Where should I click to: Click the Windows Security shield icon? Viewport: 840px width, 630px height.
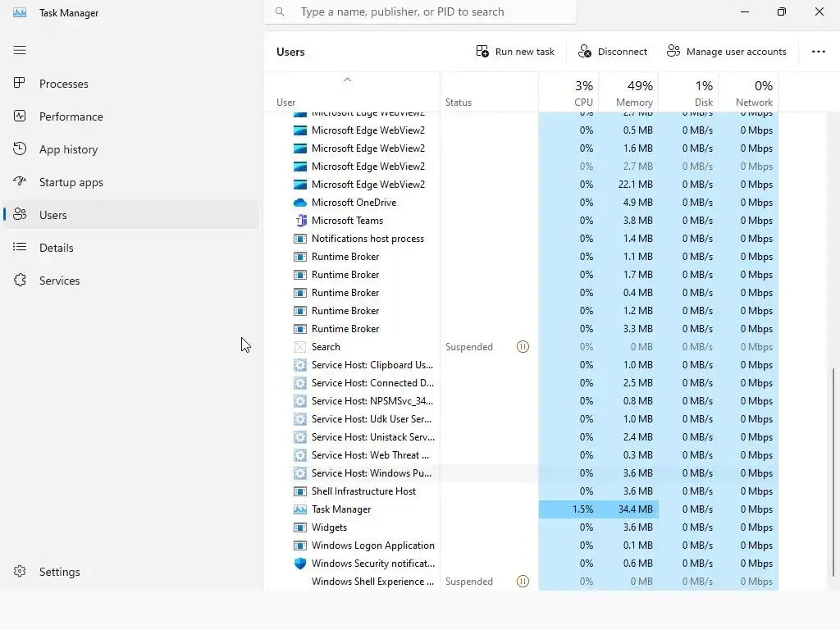click(x=300, y=564)
